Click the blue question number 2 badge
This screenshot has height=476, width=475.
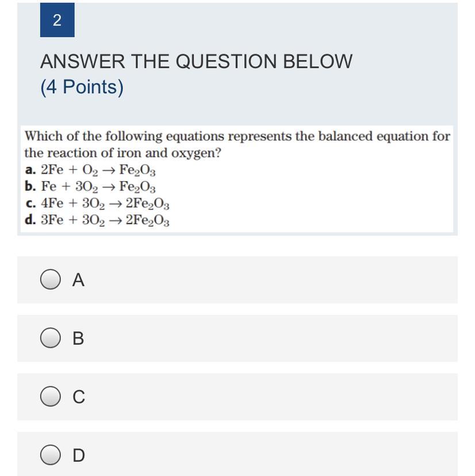(57, 20)
